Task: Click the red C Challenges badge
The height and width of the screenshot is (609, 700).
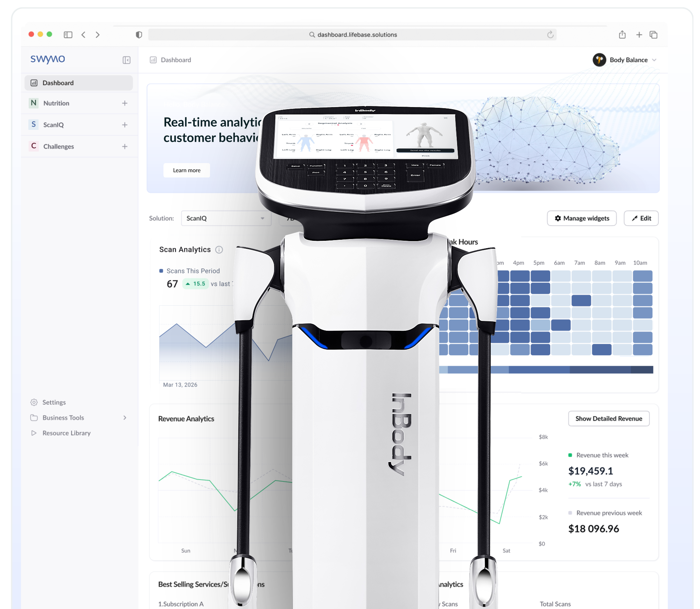Action: (34, 146)
